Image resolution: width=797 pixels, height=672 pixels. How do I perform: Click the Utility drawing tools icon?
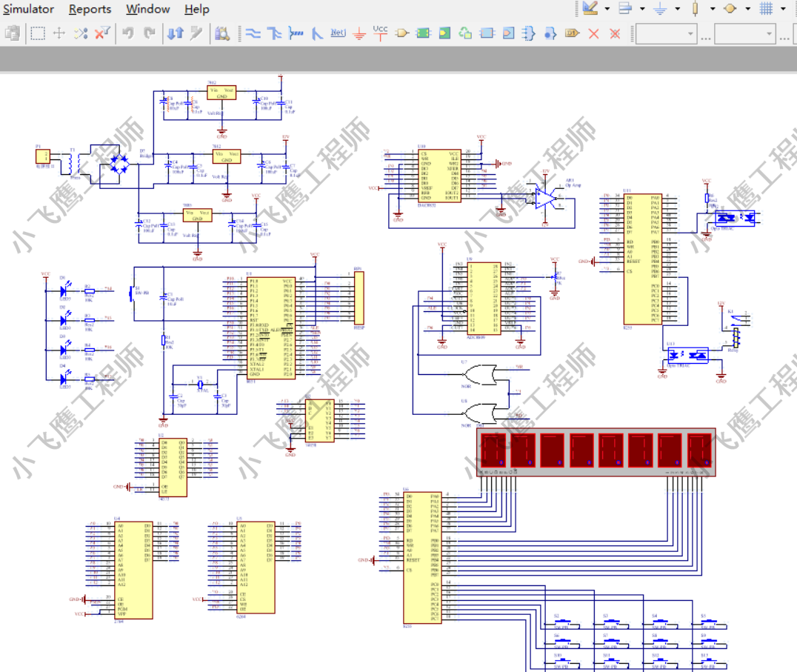click(x=590, y=8)
